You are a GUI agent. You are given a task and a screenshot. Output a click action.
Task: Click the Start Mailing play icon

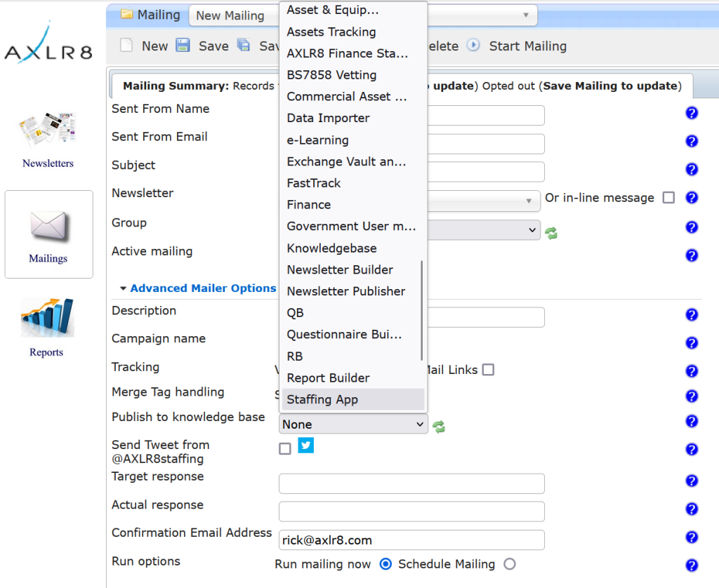(x=473, y=46)
